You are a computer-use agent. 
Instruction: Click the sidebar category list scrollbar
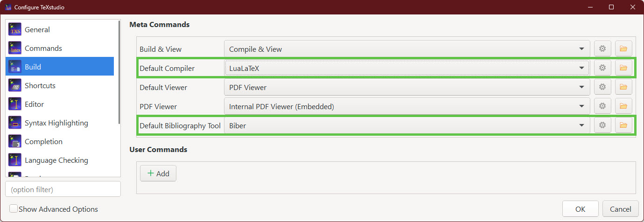pyautogui.click(x=120, y=75)
